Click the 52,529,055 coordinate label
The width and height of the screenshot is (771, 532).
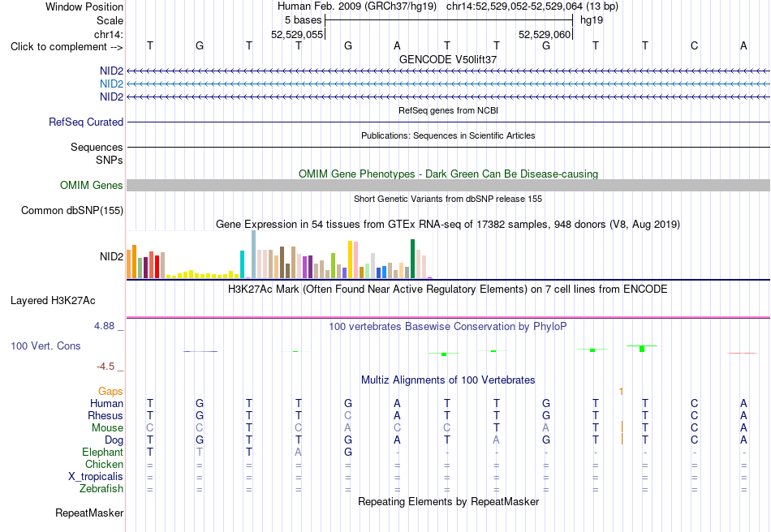tap(297, 34)
